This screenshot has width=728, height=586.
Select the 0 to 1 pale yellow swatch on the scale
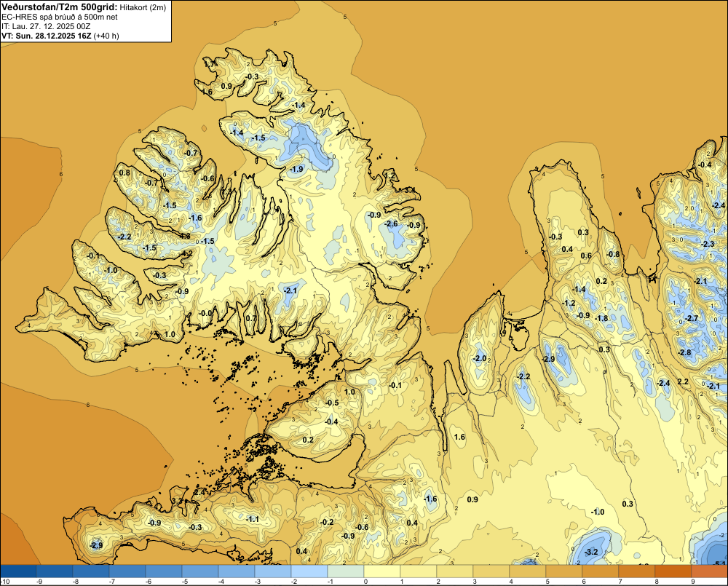click(382, 571)
